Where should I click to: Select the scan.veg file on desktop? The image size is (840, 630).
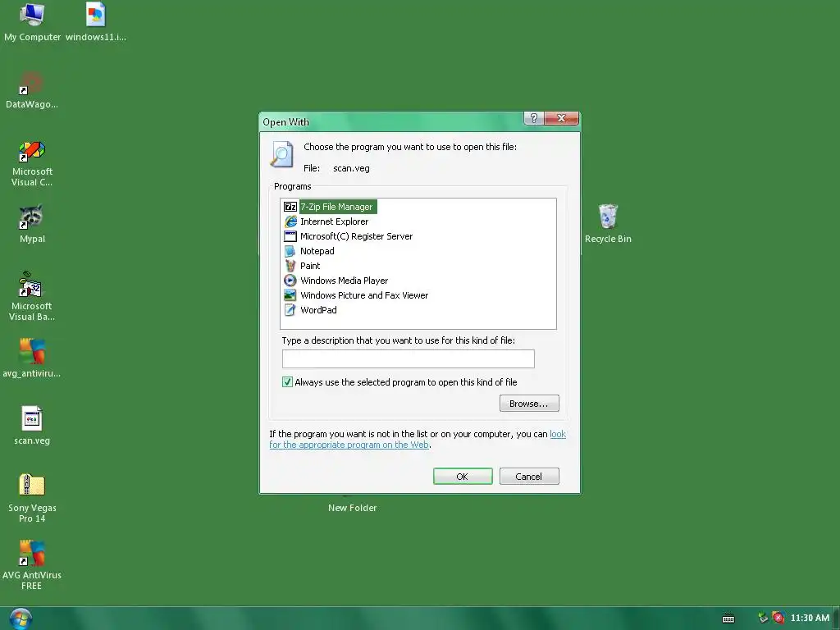pyautogui.click(x=32, y=418)
